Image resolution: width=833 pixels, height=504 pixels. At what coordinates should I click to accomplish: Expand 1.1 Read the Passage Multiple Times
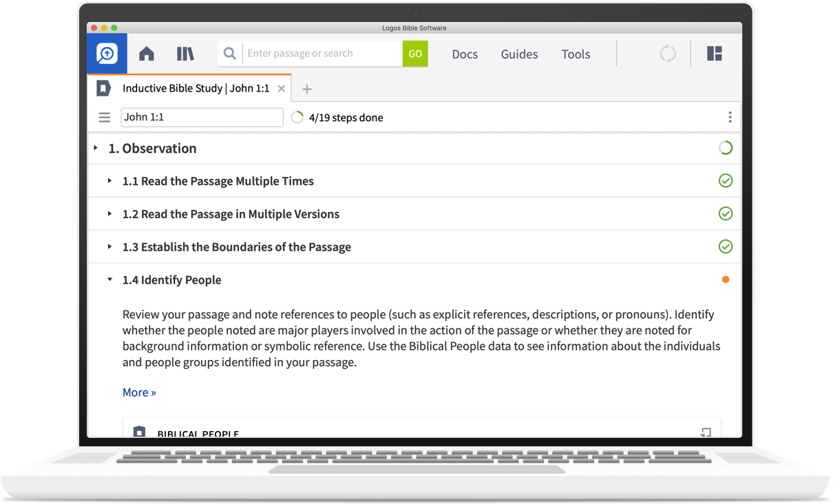[109, 181]
